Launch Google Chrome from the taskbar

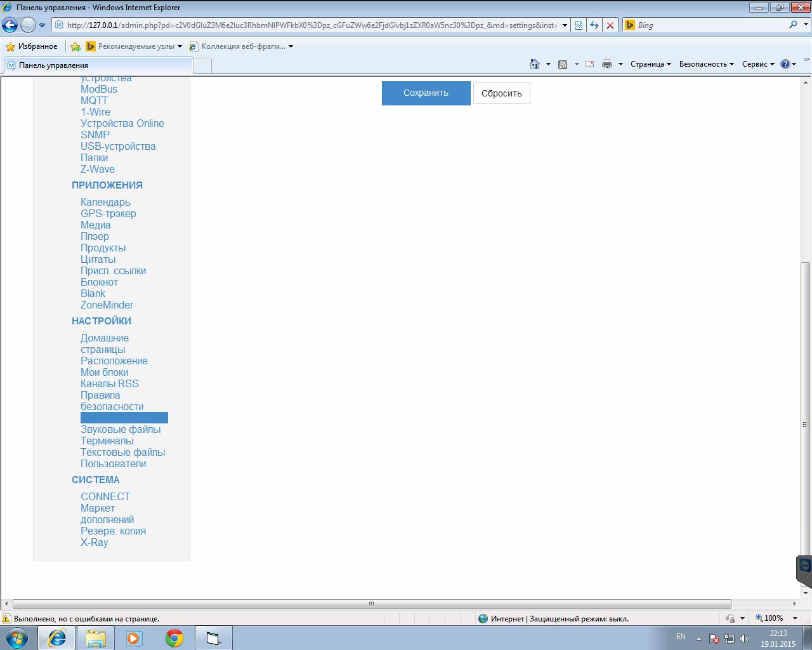(174, 637)
